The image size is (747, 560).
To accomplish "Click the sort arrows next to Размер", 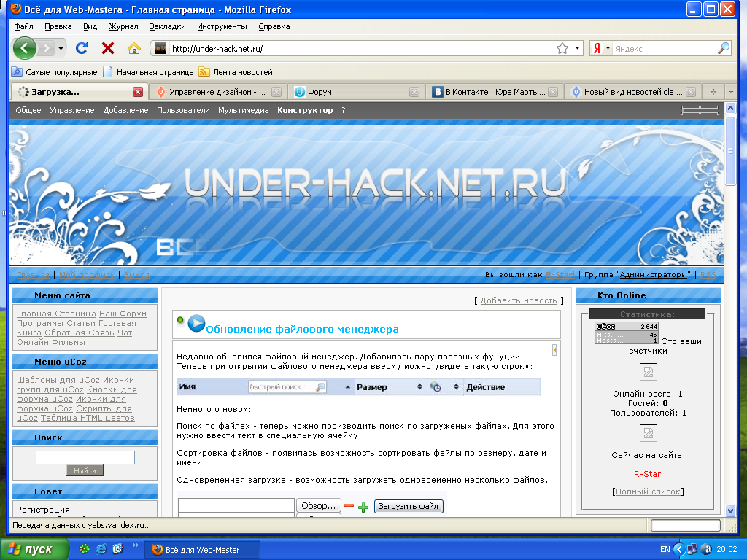I will click(x=419, y=386).
